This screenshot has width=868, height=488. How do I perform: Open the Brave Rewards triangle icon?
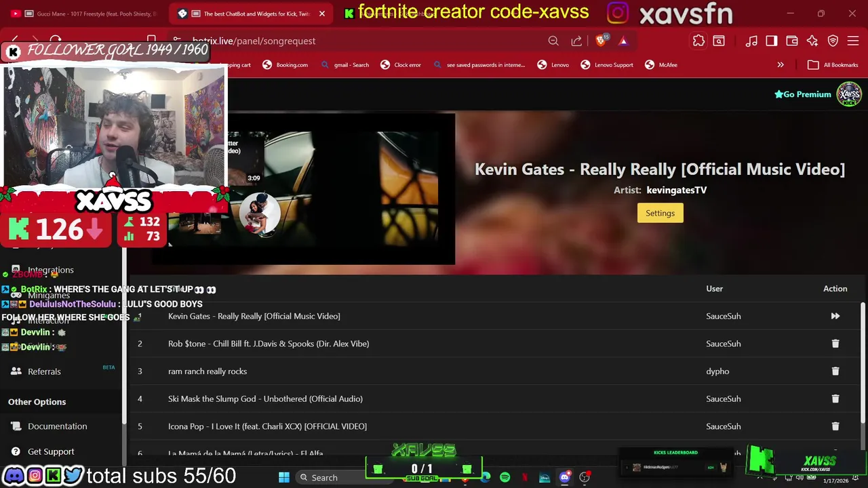(x=623, y=41)
